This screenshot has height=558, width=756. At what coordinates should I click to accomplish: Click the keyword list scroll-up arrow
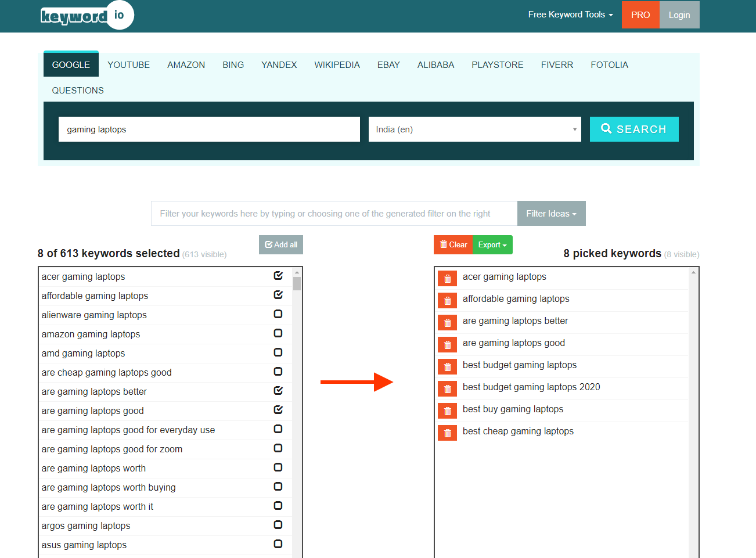[297, 272]
